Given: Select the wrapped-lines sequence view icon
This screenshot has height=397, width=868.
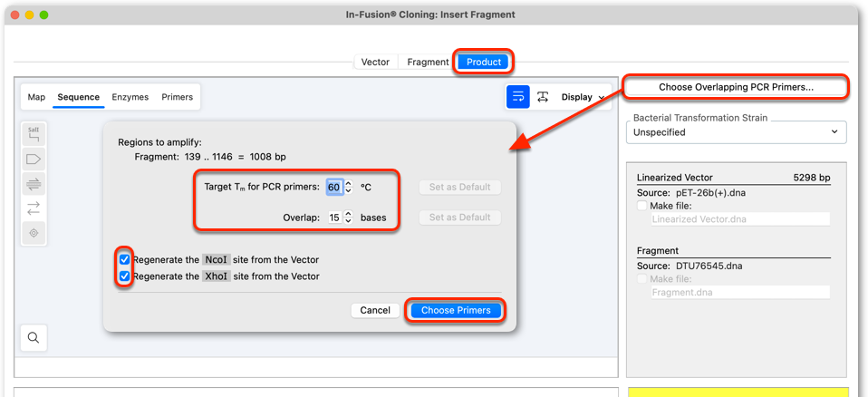Looking at the screenshot, I should click(x=518, y=97).
